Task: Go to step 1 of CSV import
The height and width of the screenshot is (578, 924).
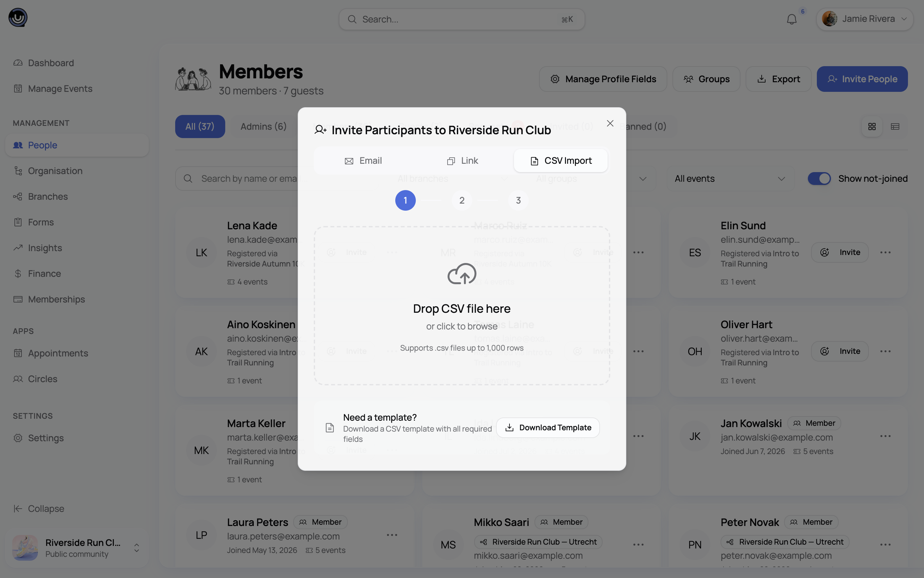Action: [405, 200]
